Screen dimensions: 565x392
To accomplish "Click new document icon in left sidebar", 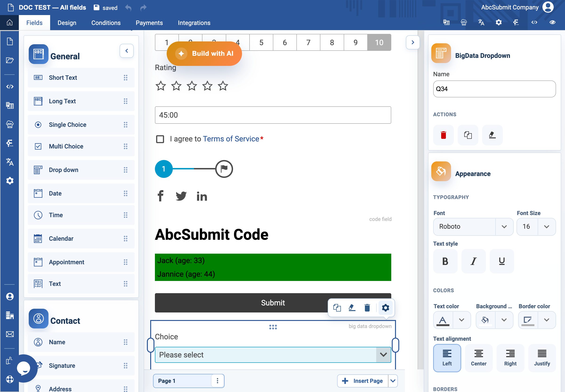I will click(x=10, y=41).
